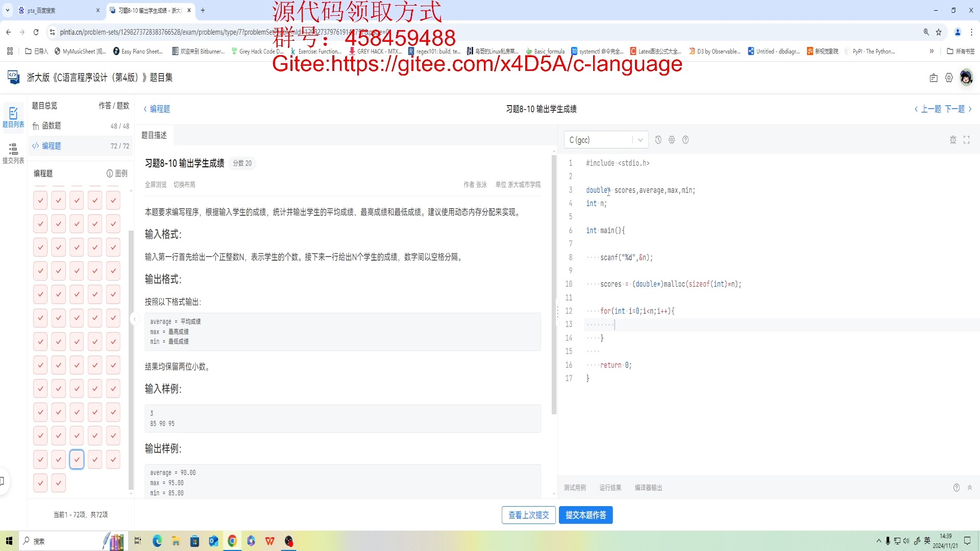Click the PTA logo icon in header
This screenshot has height=551, width=980.
13,77
